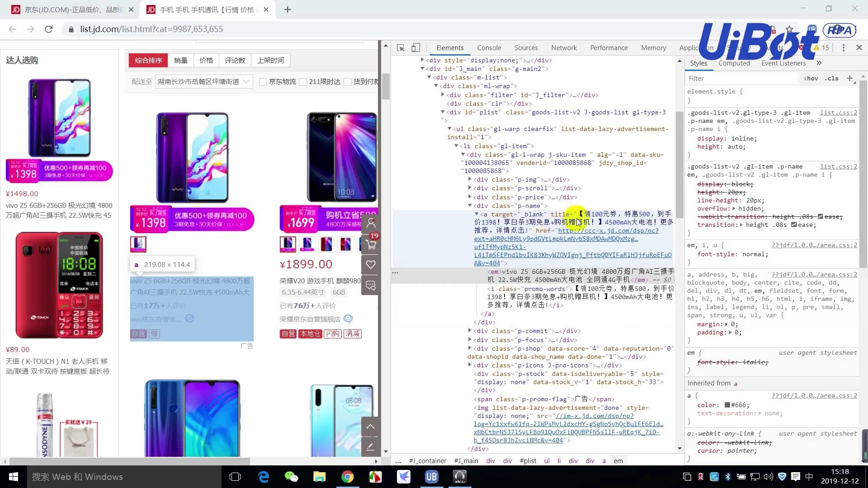Close the 京东(JD.COM) first browser tab
Screen dimensions: 868x488
pyautogui.click(x=131, y=9)
